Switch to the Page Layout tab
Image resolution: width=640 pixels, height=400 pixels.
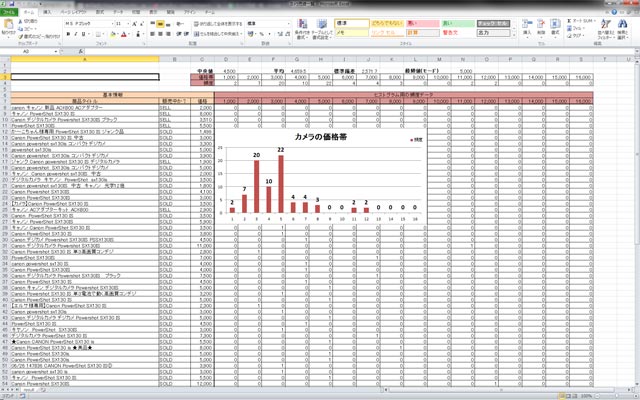[73, 12]
